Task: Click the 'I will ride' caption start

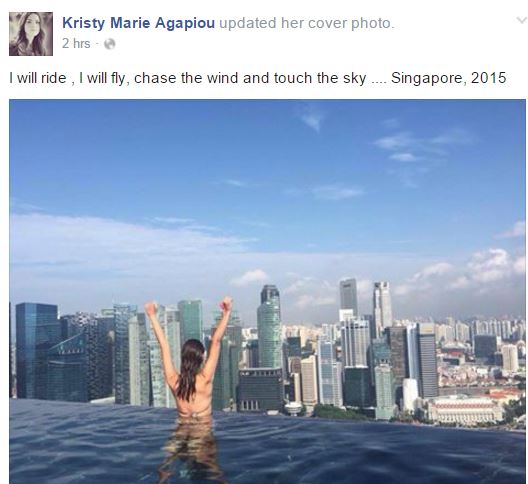Action: (38, 78)
